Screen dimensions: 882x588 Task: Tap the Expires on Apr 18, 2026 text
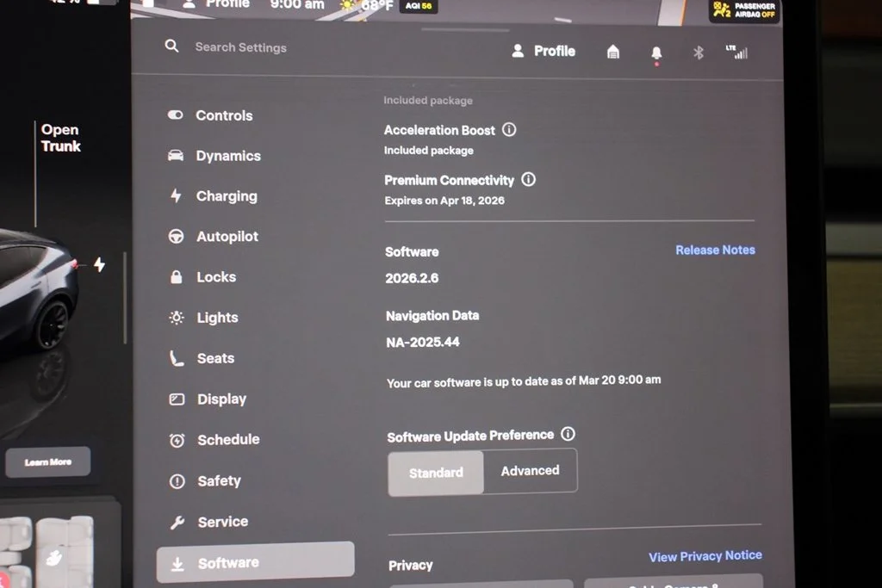[444, 201]
